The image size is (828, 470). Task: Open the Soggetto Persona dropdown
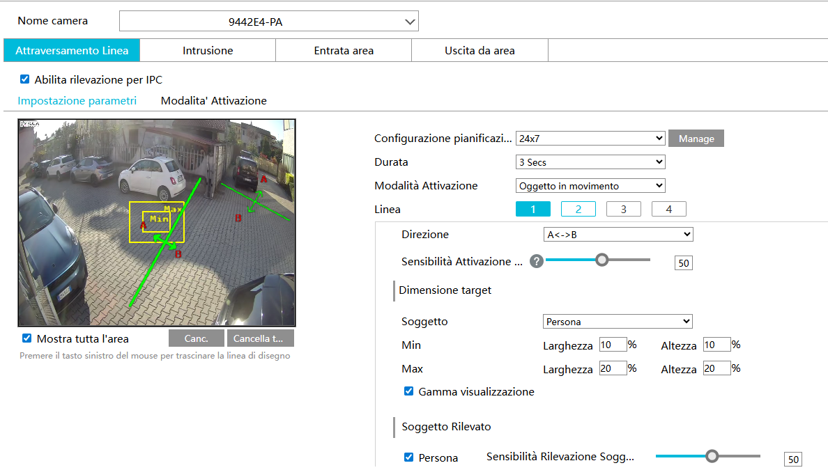point(617,322)
